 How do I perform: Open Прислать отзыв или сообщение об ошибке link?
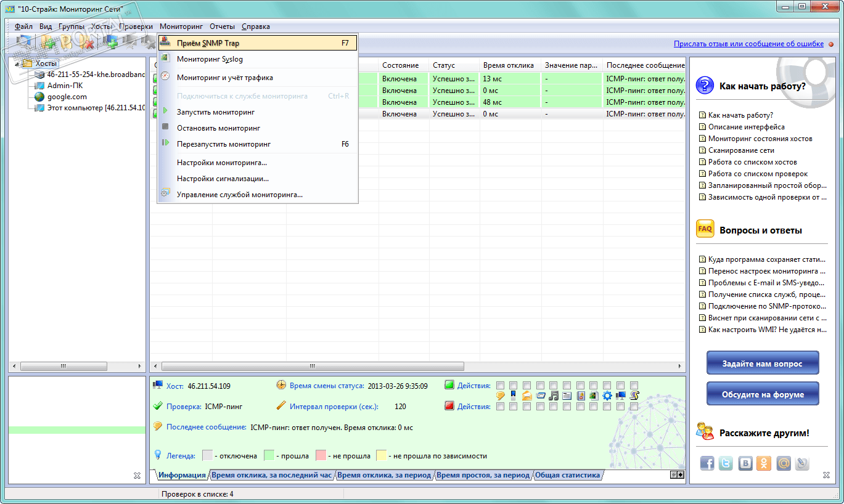pyautogui.click(x=748, y=44)
